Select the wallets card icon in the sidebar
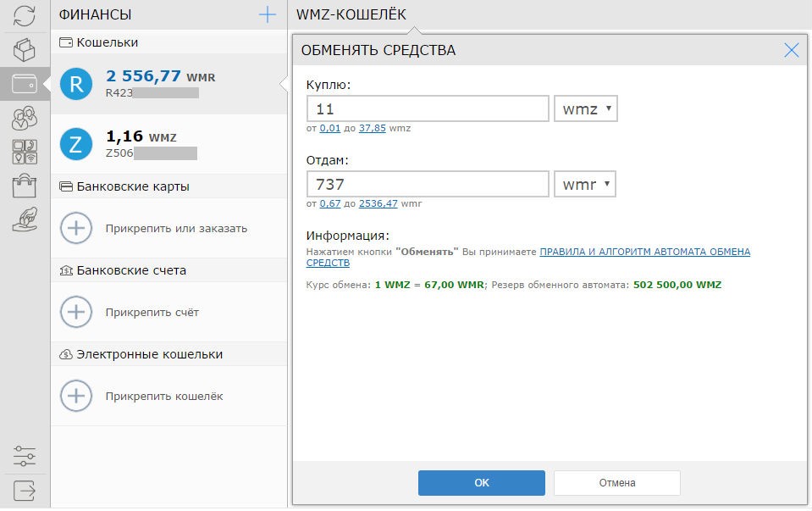 coord(25,82)
